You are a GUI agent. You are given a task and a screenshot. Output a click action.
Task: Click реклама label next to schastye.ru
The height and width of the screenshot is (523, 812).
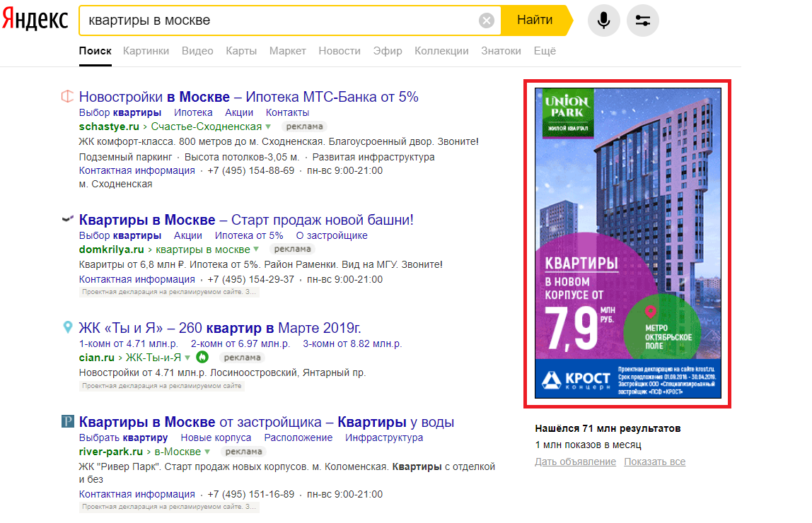[304, 127]
